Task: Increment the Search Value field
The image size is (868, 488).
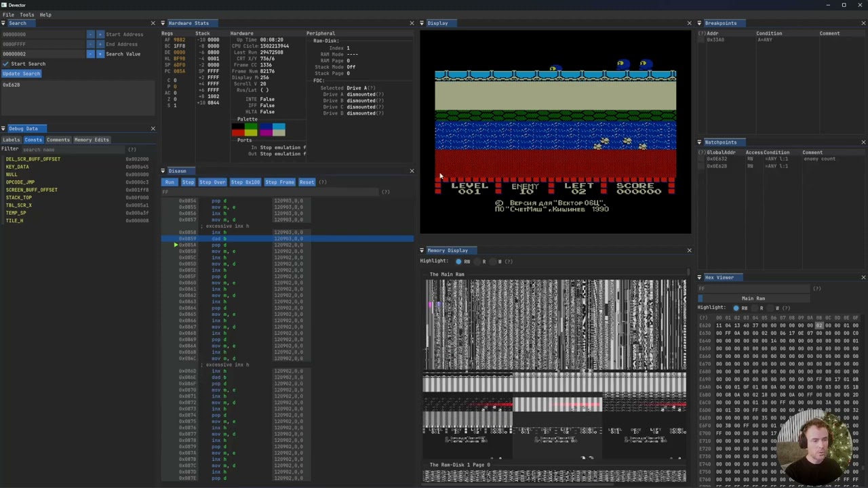Action: point(100,54)
